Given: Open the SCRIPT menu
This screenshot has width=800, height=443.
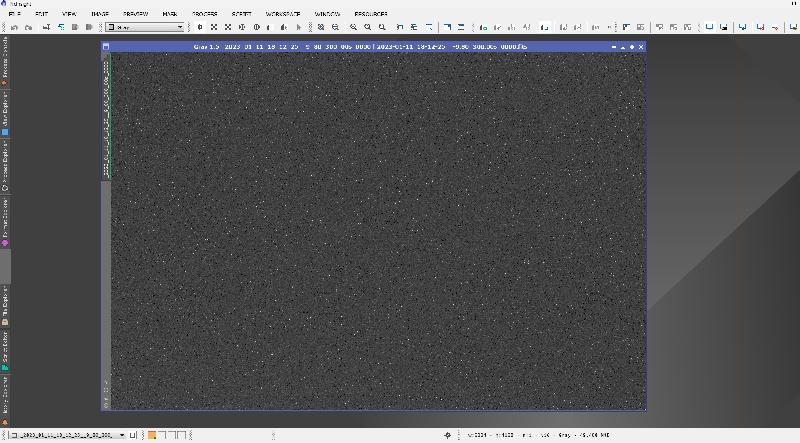Looking at the screenshot, I should pyautogui.click(x=241, y=14).
